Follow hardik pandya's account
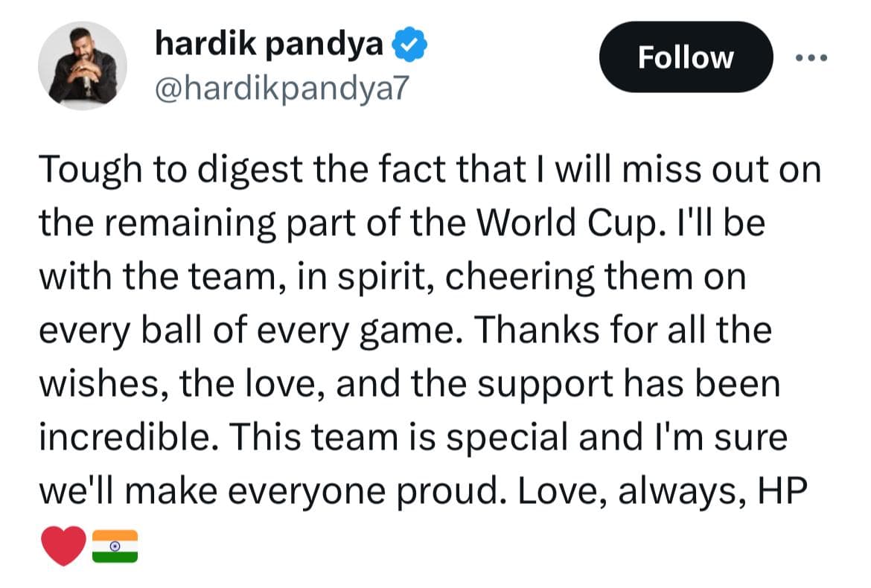Viewport: 871px width, 588px height. (686, 57)
